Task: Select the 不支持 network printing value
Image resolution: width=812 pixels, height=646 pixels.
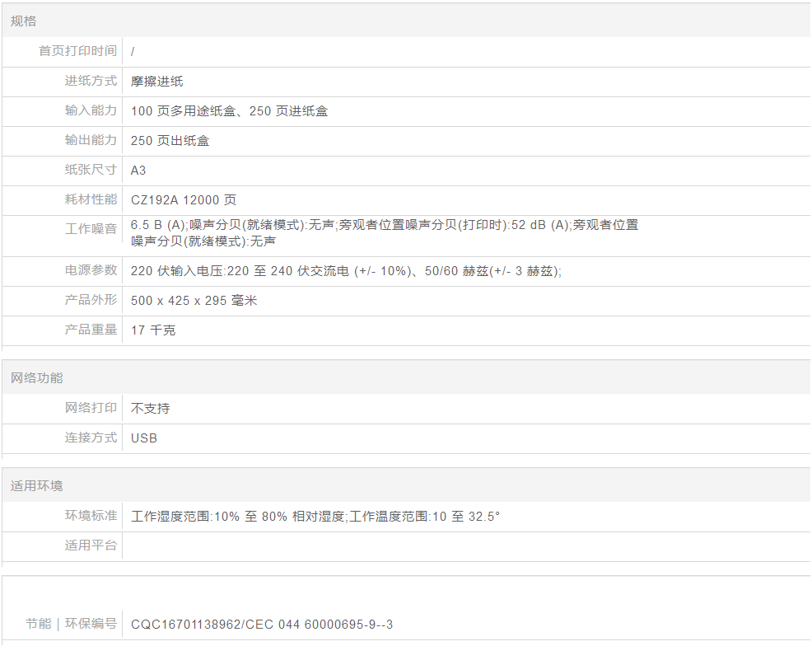Action: pyautogui.click(x=151, y=409)
